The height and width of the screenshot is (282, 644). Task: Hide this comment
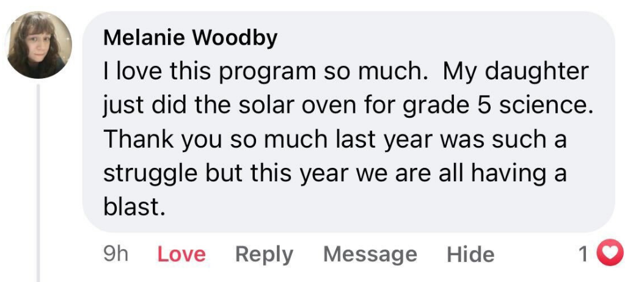point(470,254)
